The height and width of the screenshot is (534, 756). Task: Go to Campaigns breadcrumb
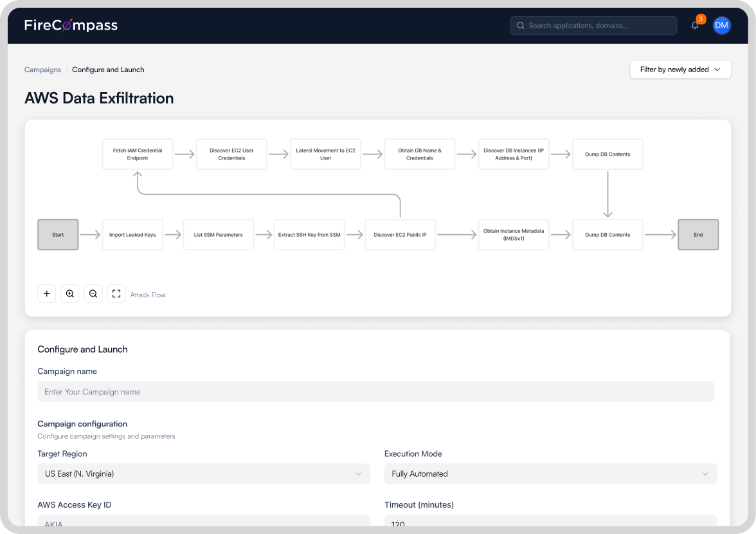(42, 69)
